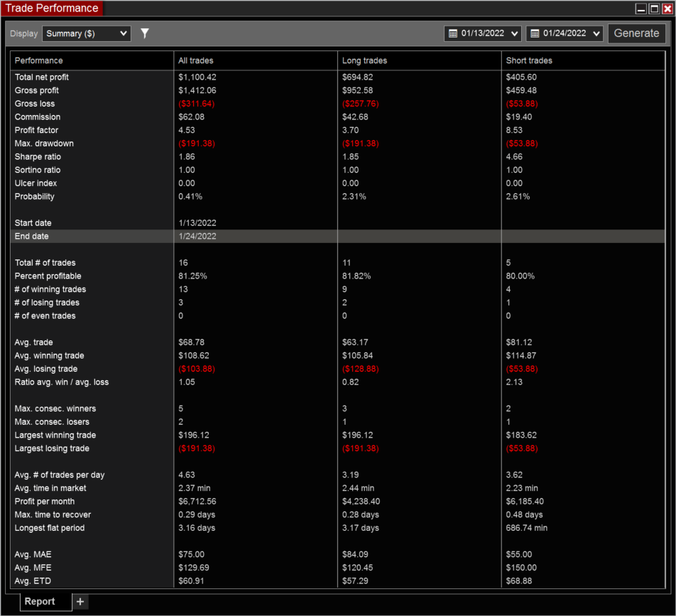Click the Generate button
This screenshot has width=676, height=616.
pos(636,33)
